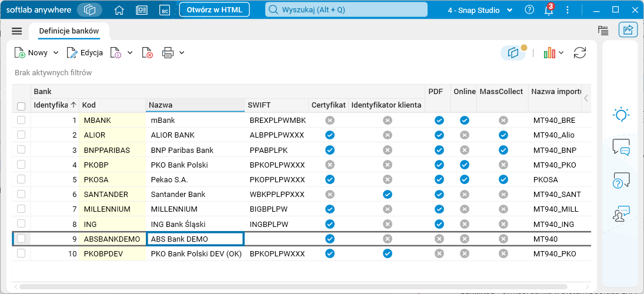
Task: Click the Otwórz w HTML button
Action: coord(214,10)
